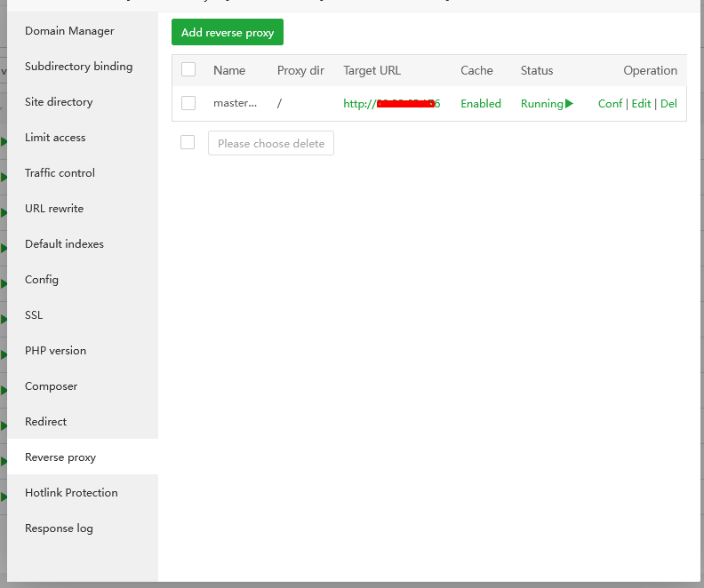Edit the master reverse proxy entry

coord(641,104)
